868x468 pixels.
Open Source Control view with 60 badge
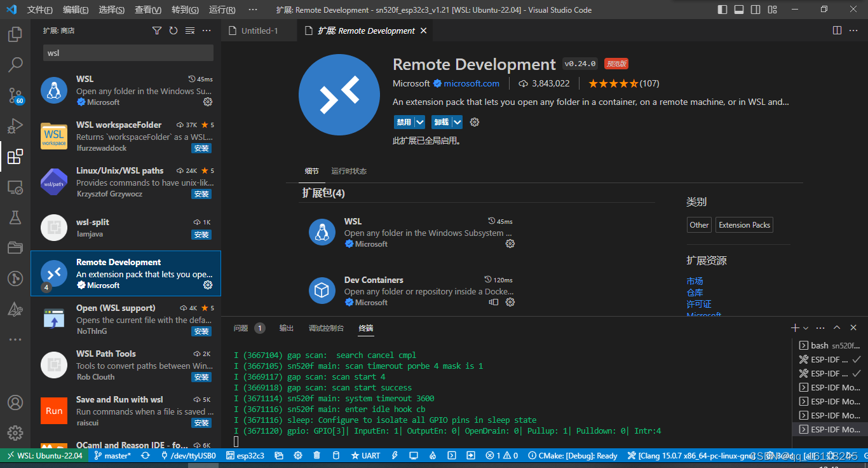(x=15, y=95)
